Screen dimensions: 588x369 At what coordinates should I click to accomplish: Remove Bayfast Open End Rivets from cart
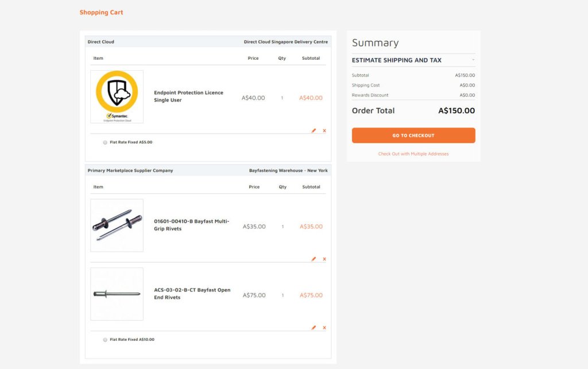[x=324, y=328]
